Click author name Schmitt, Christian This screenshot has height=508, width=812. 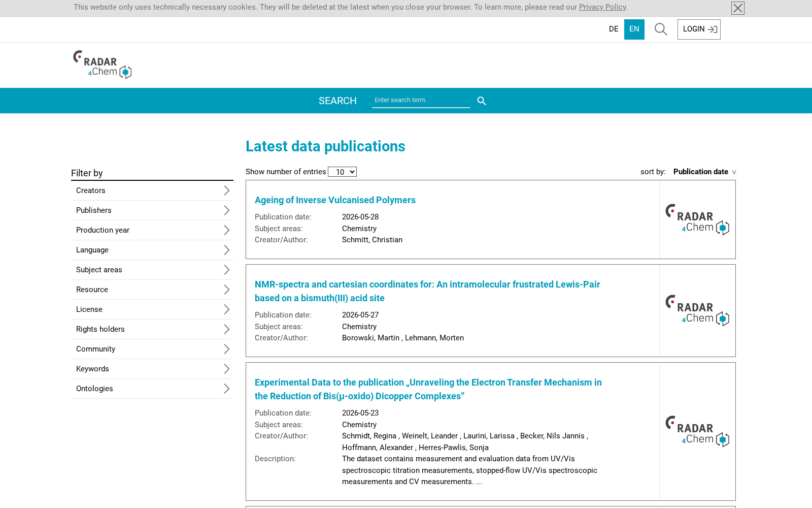tap(372, 240)
